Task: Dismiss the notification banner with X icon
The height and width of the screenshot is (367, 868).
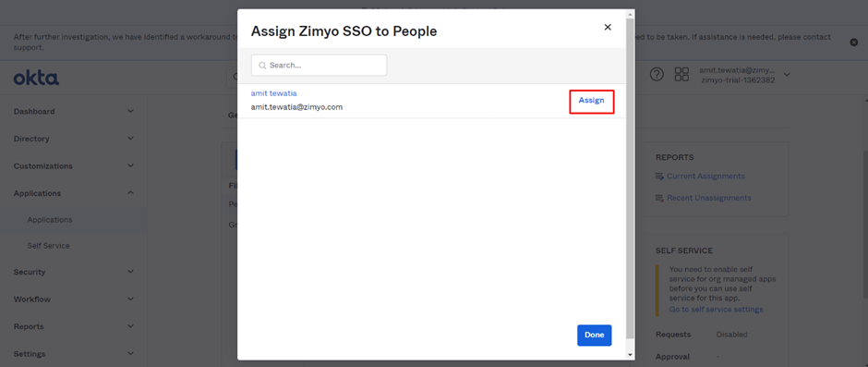Action: 853,43
